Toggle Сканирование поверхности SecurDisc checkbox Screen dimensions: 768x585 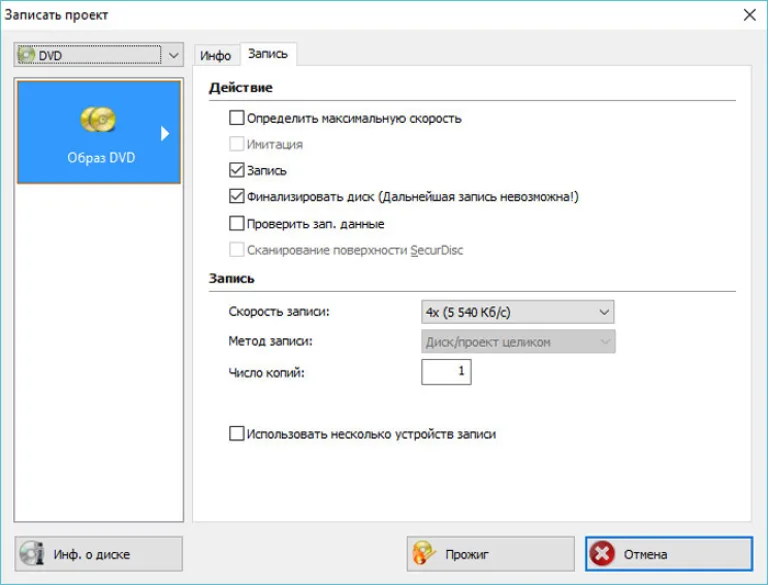237,250
